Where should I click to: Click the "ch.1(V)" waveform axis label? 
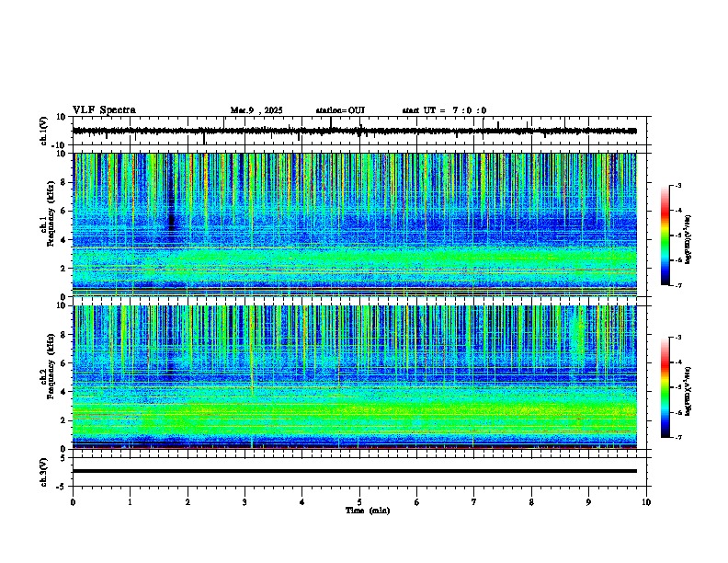[44, 131]
